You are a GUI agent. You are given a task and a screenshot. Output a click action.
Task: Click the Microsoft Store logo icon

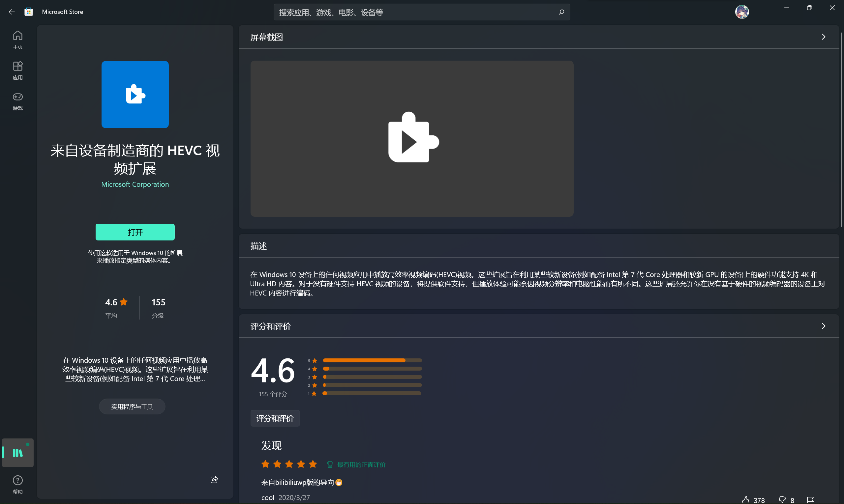pyautogui.click(x=29, y=12)
